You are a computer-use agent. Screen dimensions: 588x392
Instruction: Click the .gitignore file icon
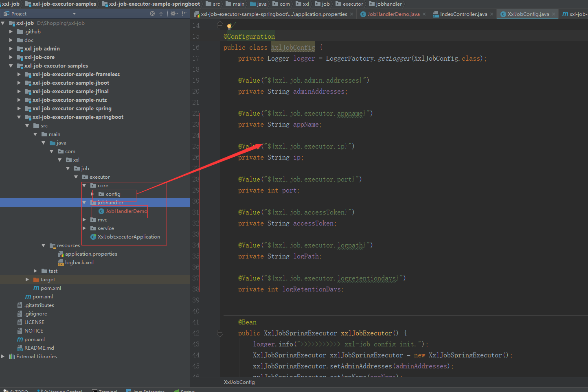(20, 314)
